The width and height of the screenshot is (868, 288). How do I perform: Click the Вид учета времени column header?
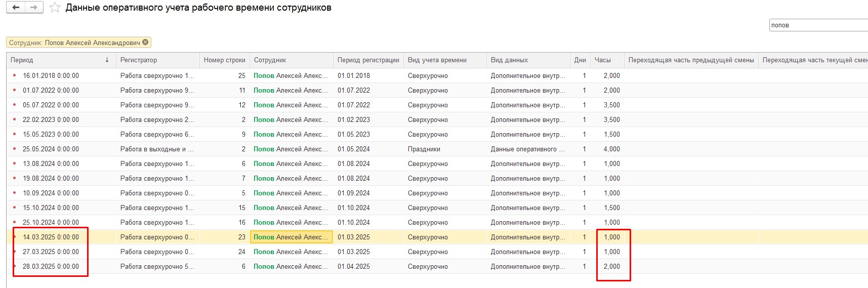[437, 60]
